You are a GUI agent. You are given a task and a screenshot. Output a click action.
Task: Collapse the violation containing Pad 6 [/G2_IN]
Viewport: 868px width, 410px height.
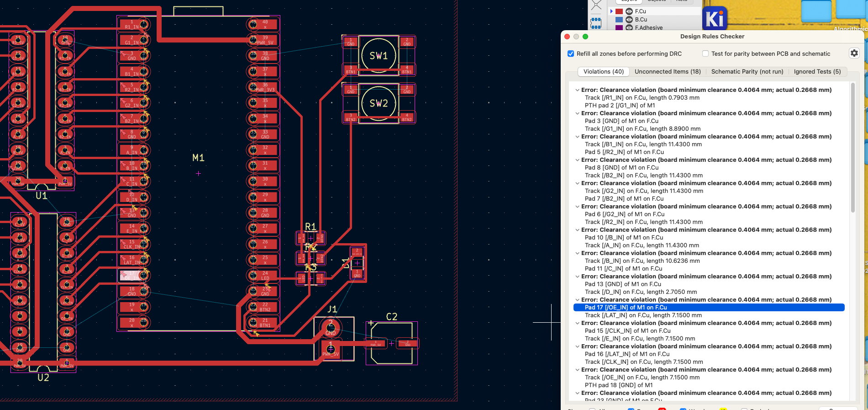(578, 207)
